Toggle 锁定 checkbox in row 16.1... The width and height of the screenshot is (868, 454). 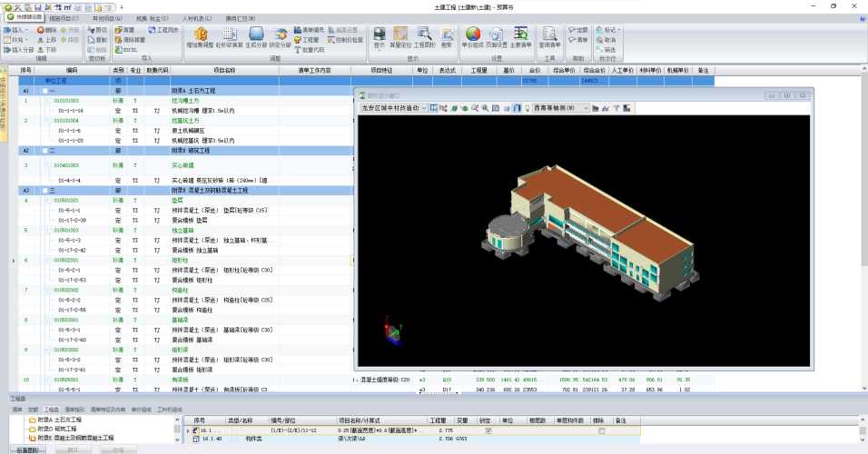pyautogui.click(x=488, y=430)
